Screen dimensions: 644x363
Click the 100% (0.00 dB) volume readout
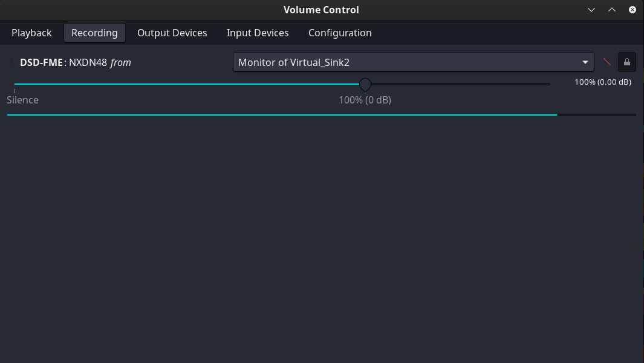602,82
